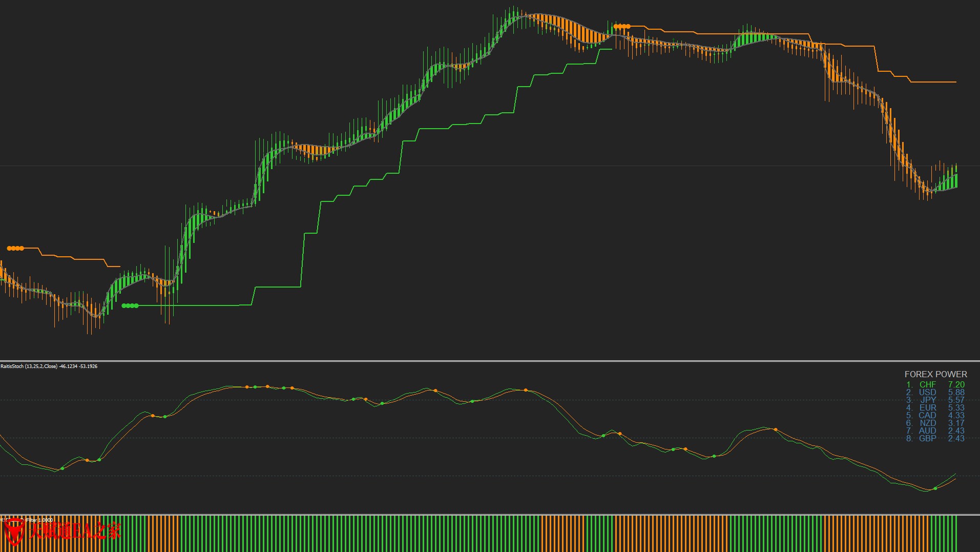This screenshot has height=552, width=980.
Task: Click the CHF row in Forex Power
Action: (x=927, y=384)
